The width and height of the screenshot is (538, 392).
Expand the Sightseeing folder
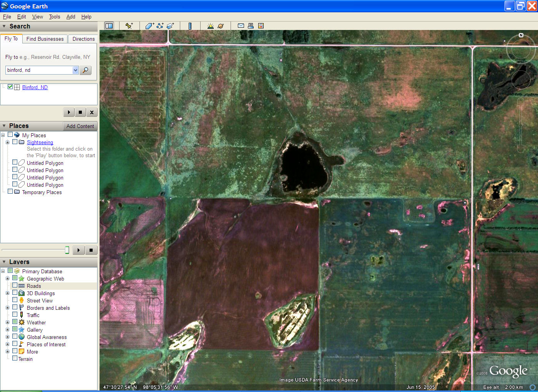click(7, 142)
